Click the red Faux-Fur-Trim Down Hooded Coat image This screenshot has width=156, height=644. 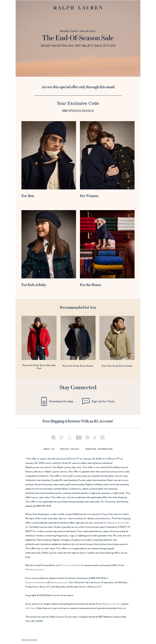pos(39,338)
